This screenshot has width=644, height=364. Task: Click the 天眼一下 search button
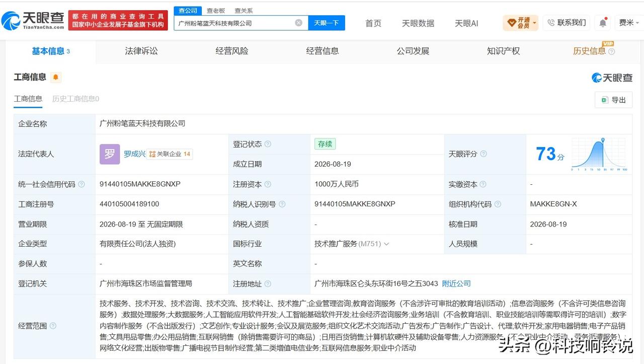pos(326,23)
